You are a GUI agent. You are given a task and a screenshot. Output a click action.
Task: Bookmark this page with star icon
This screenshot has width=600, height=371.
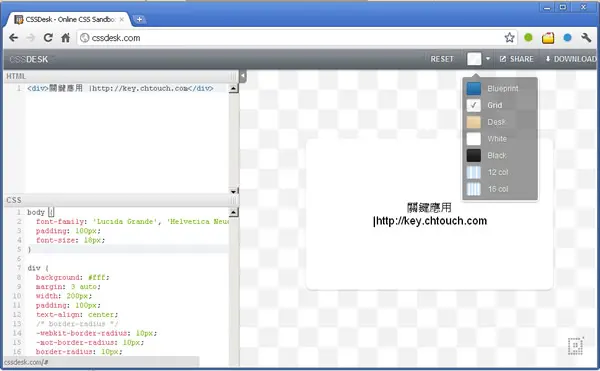[509, 37]
